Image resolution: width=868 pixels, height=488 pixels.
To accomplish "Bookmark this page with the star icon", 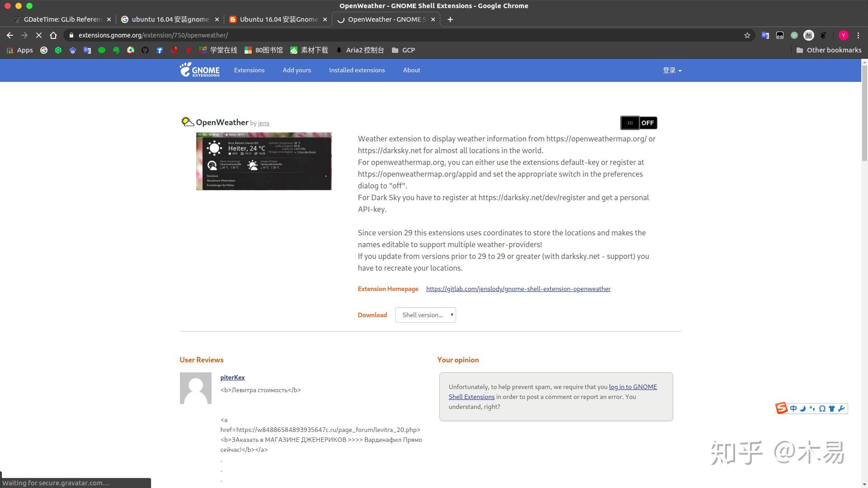I will (747, 35).
